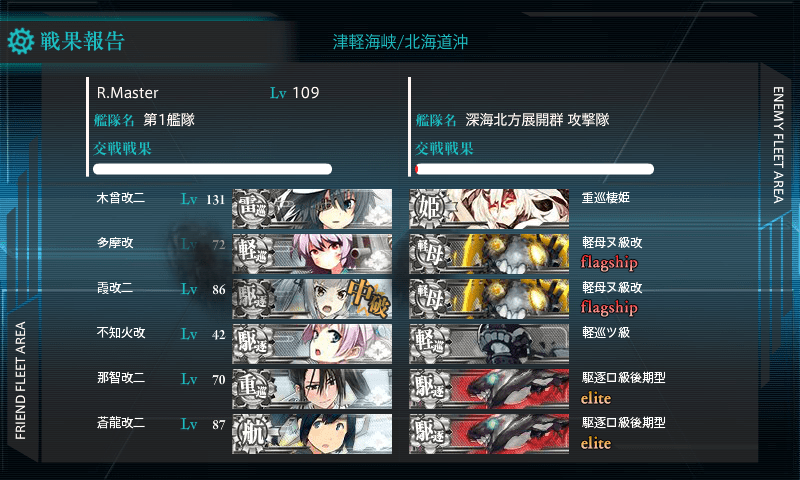Click the 中破 damage badge on 霞改二
Image resolution: width=800 pixels, height=480 pixels.
(x=369, y=298)
